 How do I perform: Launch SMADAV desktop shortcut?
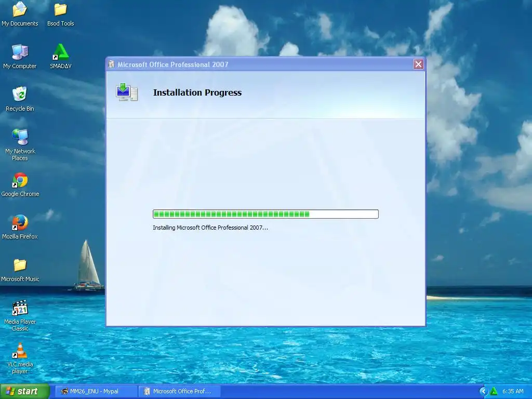point(60,56)
